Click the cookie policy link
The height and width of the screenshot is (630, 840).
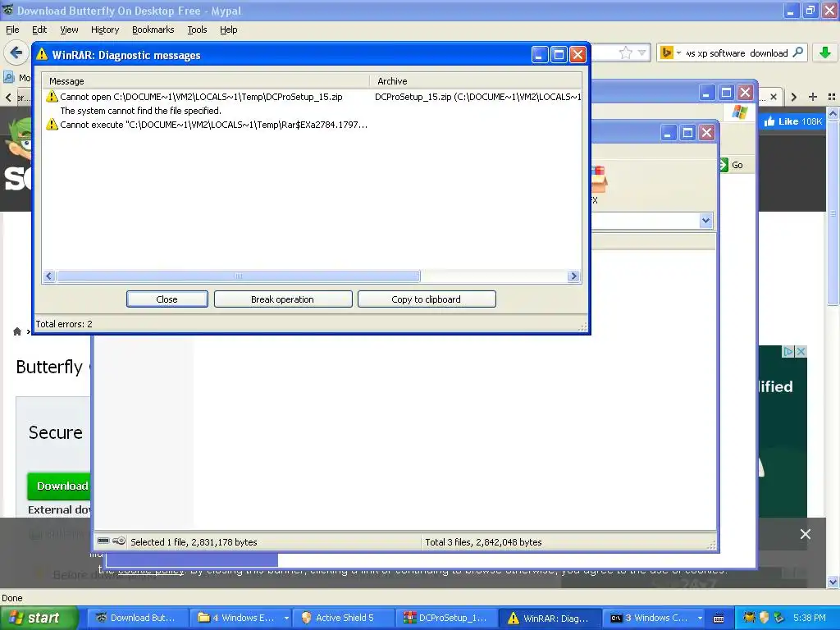151,571
